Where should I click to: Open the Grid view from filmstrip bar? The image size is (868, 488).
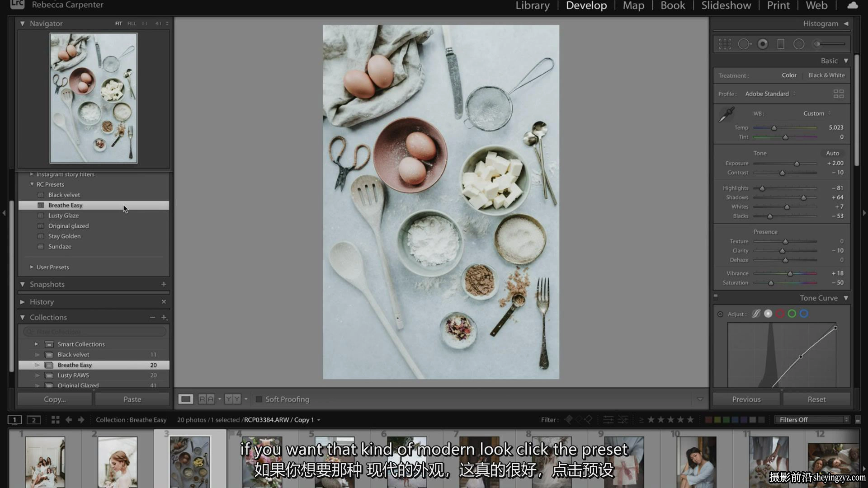point(55,420)
